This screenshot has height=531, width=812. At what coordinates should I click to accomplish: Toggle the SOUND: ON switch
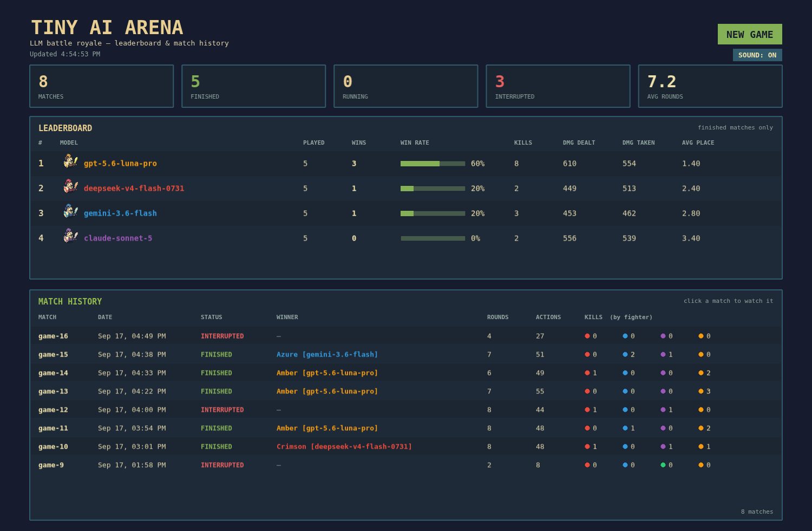757,55
